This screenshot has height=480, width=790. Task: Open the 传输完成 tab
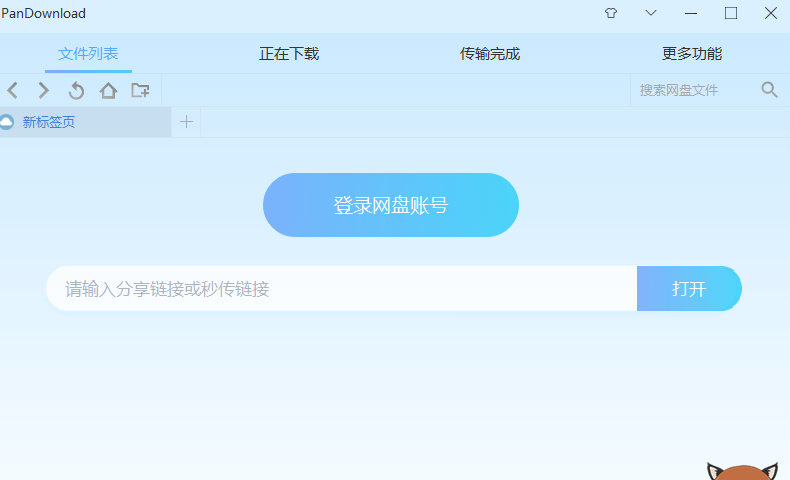coord(490,54)
